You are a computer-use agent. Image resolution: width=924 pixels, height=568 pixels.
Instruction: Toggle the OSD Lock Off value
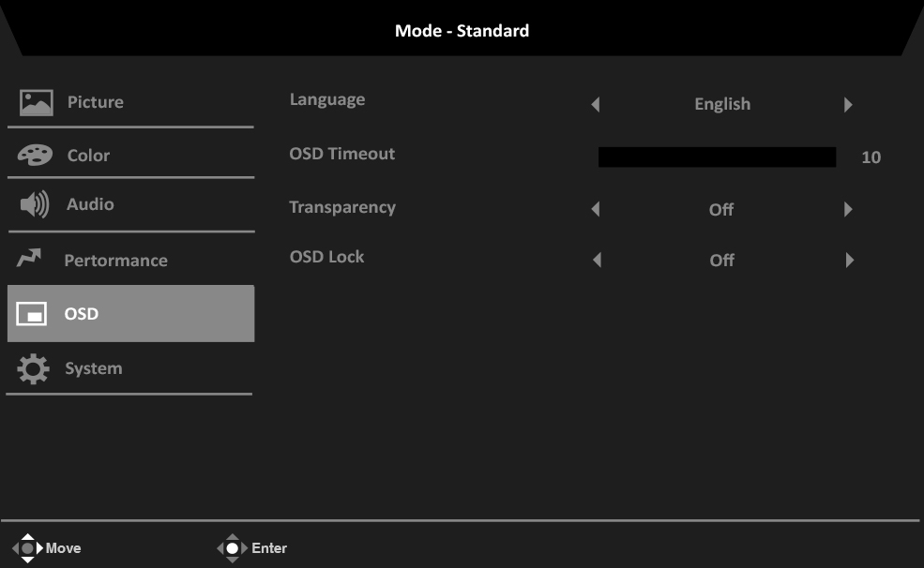tap(721, 261)
